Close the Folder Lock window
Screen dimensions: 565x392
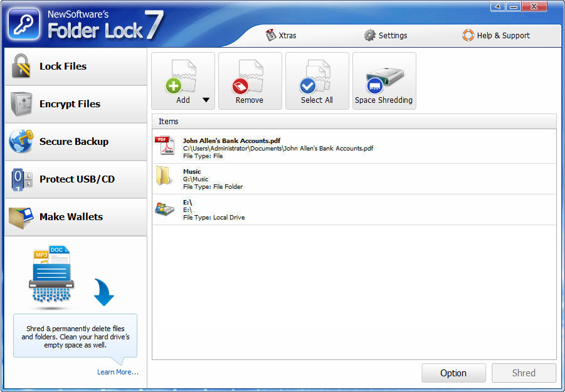[x=534, y=6]
